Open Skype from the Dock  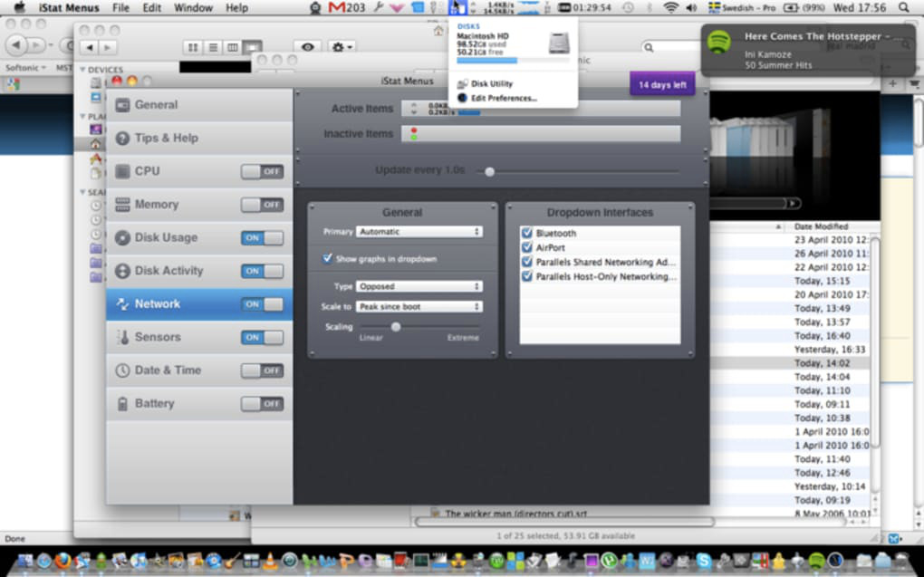(704, 561)
